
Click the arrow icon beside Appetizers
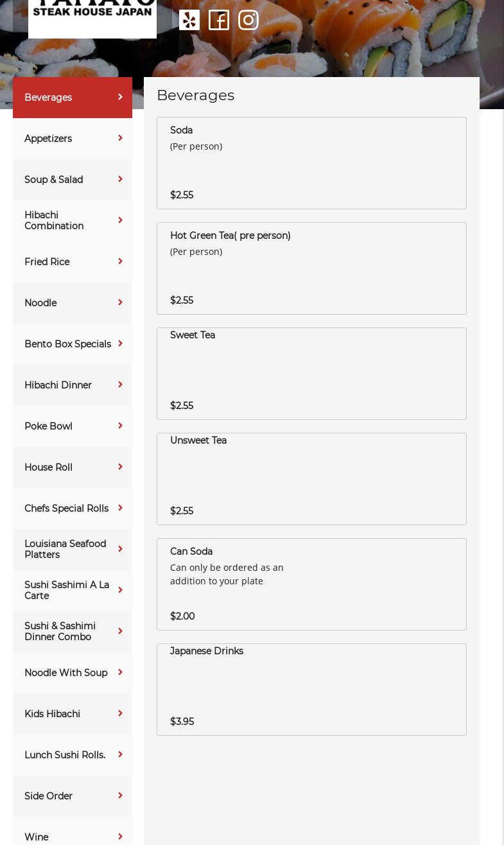pos(120,138)
